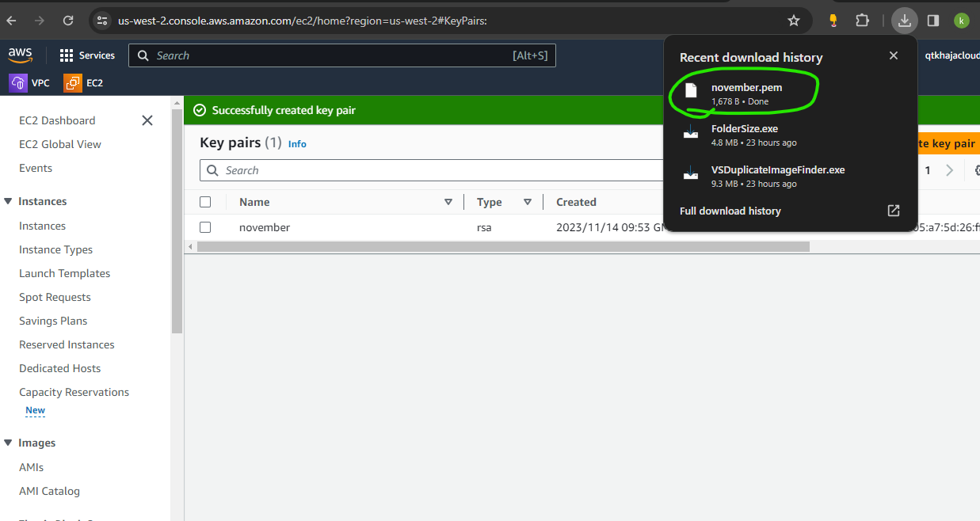Click the browser address bar URL
980x521 pixels.
(302, 21)
